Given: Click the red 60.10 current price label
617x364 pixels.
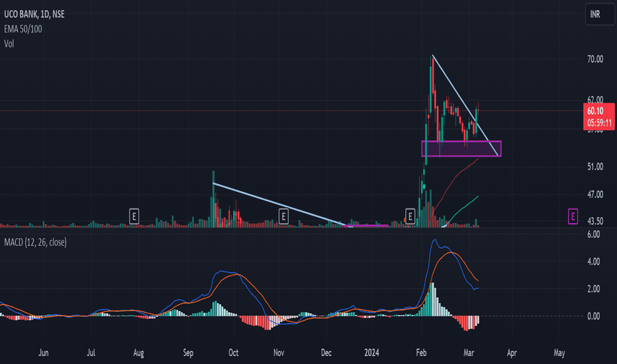Looking at the screenshot, I should [599, 116].
